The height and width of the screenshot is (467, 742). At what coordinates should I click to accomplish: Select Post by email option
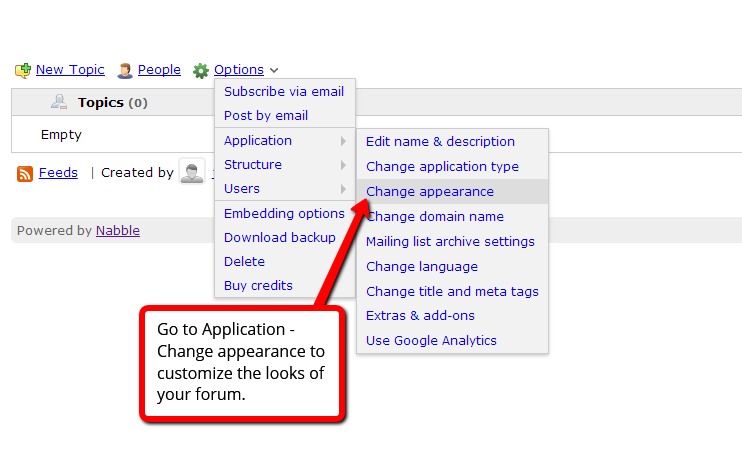(x=266, y=116)
